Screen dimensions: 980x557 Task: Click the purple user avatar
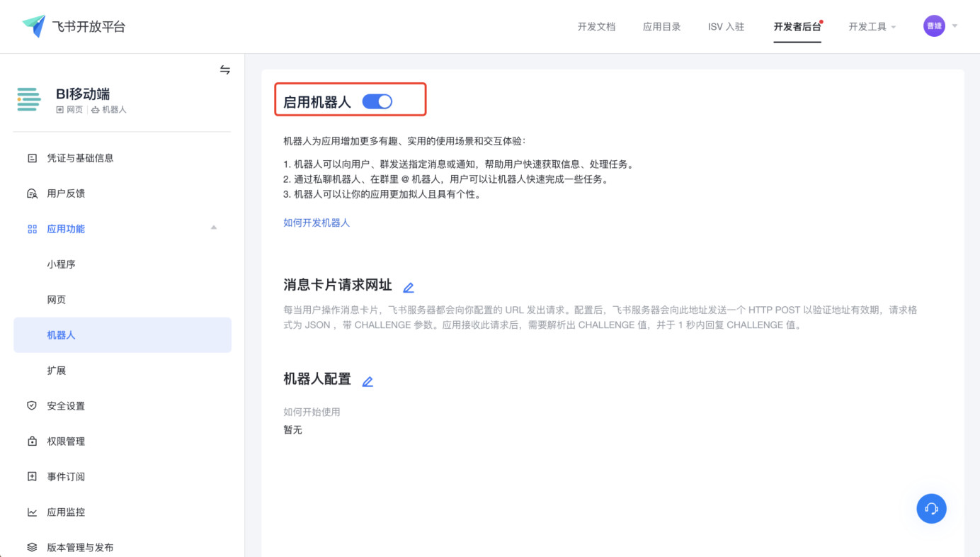click(934, 26)
